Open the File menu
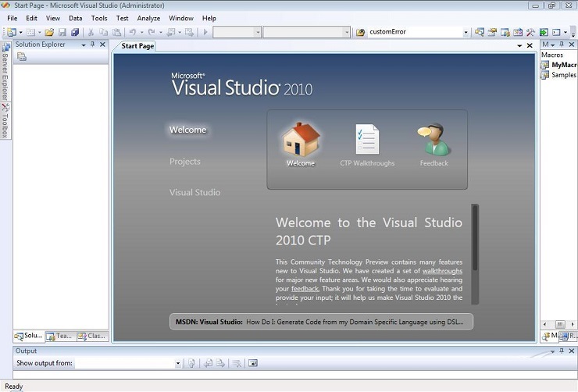 12,18
